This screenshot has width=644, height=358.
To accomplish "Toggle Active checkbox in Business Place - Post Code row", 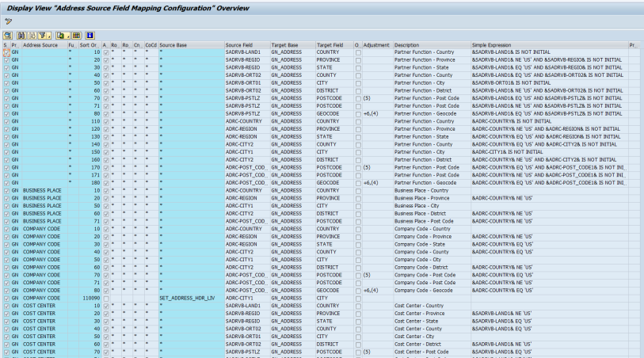I will [x=106, y=221].
